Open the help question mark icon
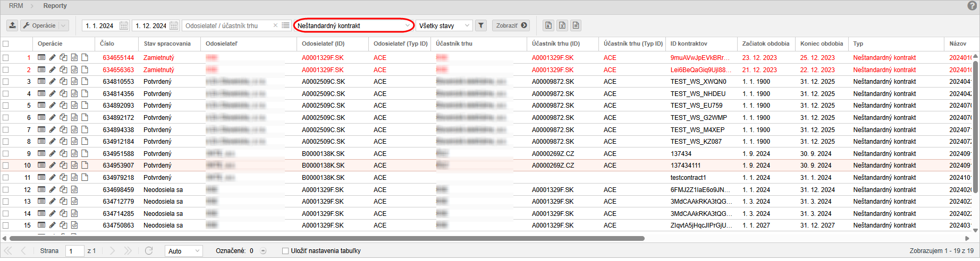The width and height of the screenshot is (980, 261). [972, 6]
